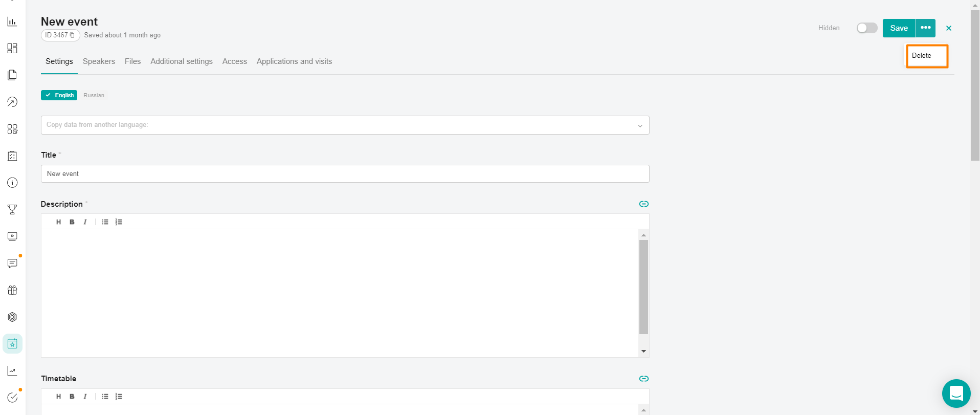The height and width of the screenshot is (415, 980).
Task: Open the bar chart statistics sidebar icon
Action: coord(12,21)
